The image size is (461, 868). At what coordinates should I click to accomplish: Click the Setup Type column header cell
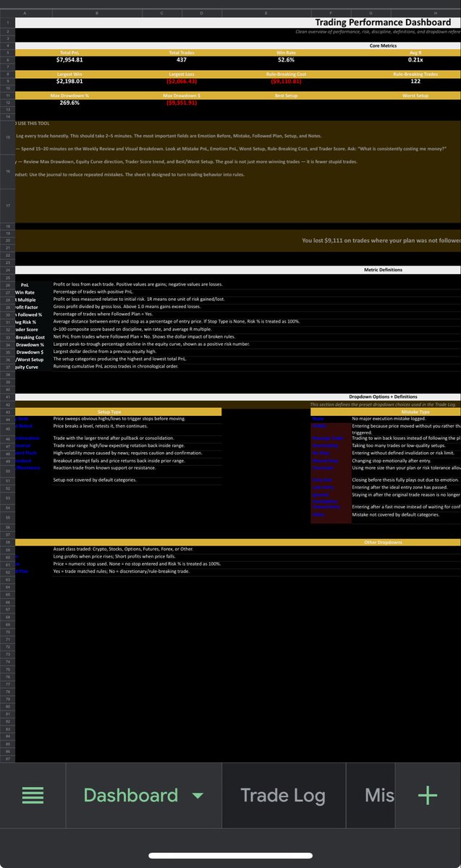(x=109, y=412)
